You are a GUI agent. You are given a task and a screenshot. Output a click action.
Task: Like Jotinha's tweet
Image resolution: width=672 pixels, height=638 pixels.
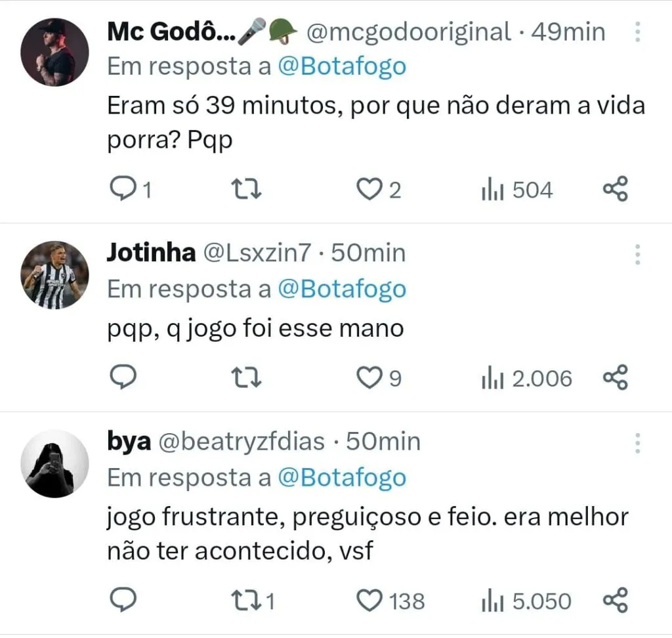click(369, 378)
